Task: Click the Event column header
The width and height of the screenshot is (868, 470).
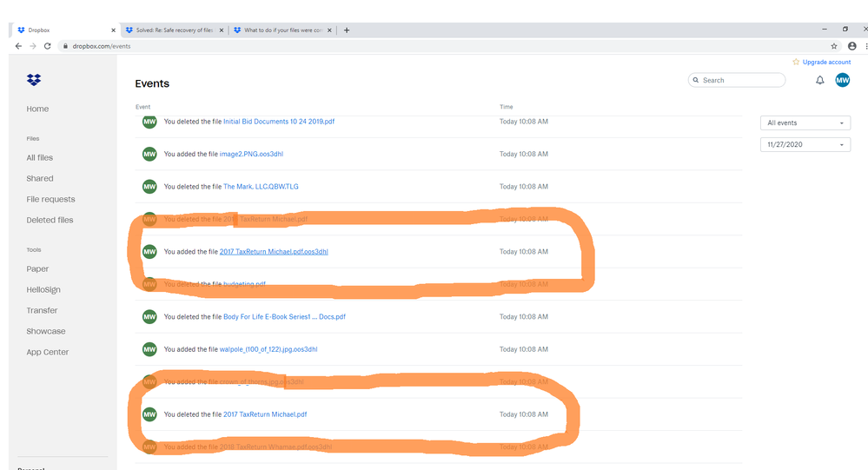Action: coord(142,107)
